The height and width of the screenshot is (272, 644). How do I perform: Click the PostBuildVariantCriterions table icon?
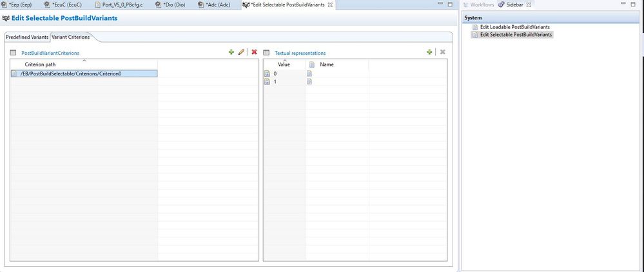pyautogui.click(x=13, y=53)
